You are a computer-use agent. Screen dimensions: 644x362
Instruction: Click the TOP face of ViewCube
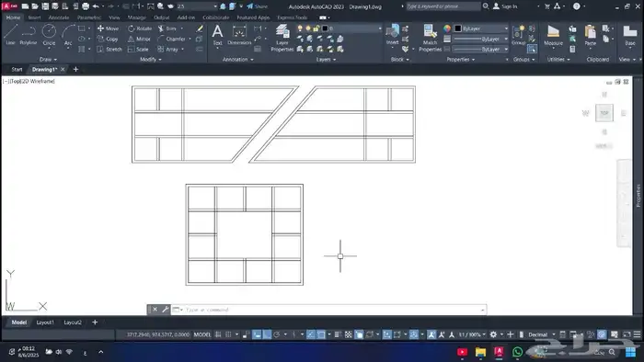tap(604, 113)
